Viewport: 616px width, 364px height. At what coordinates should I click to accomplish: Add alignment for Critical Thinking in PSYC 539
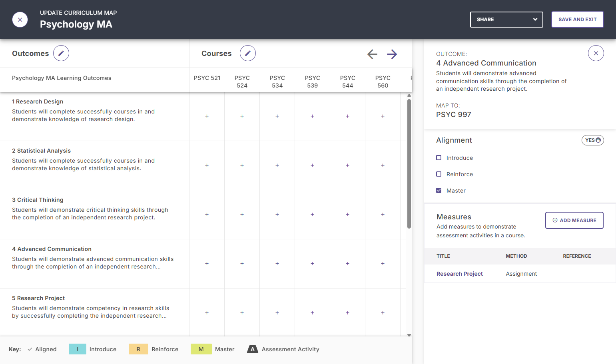(312, 215)
